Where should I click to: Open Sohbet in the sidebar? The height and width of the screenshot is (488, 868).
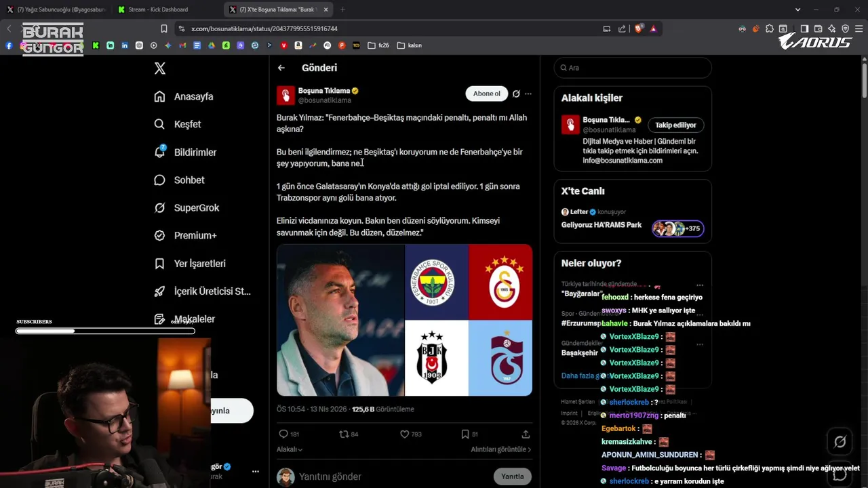tap(179, 180)
